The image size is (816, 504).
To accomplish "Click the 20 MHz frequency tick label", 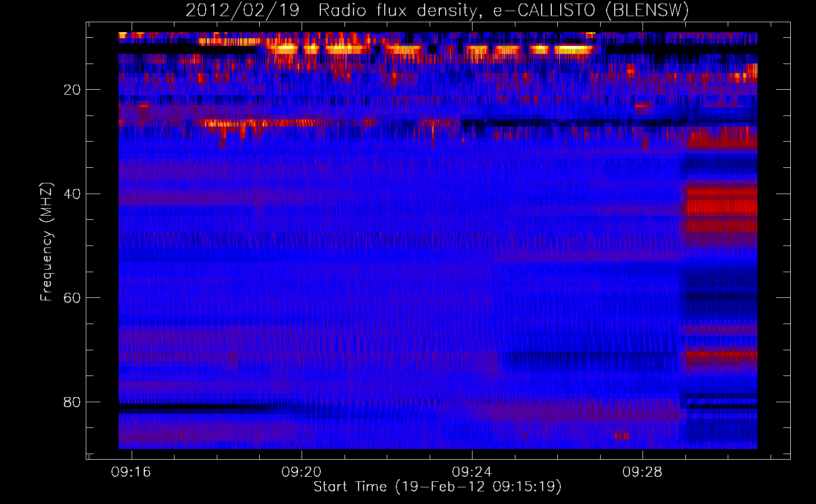I will [72, 90].
